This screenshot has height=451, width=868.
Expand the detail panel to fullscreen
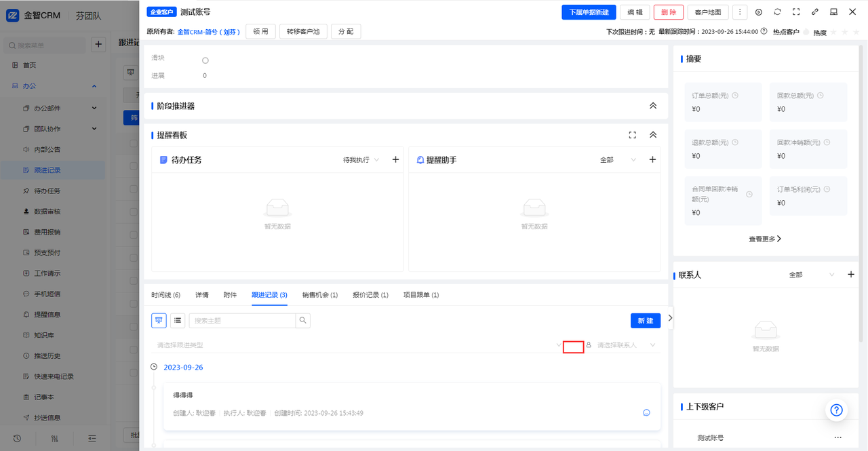(796, 12)
